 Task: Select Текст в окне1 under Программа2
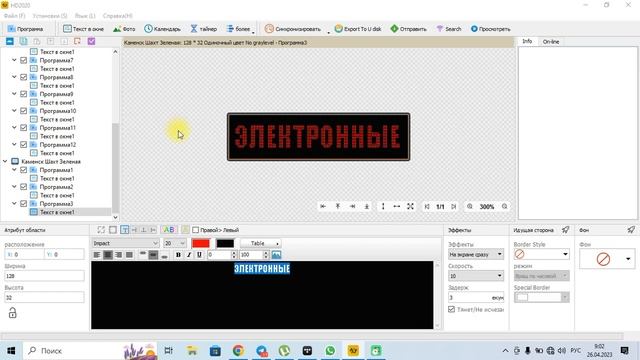(x=57, y=195)
